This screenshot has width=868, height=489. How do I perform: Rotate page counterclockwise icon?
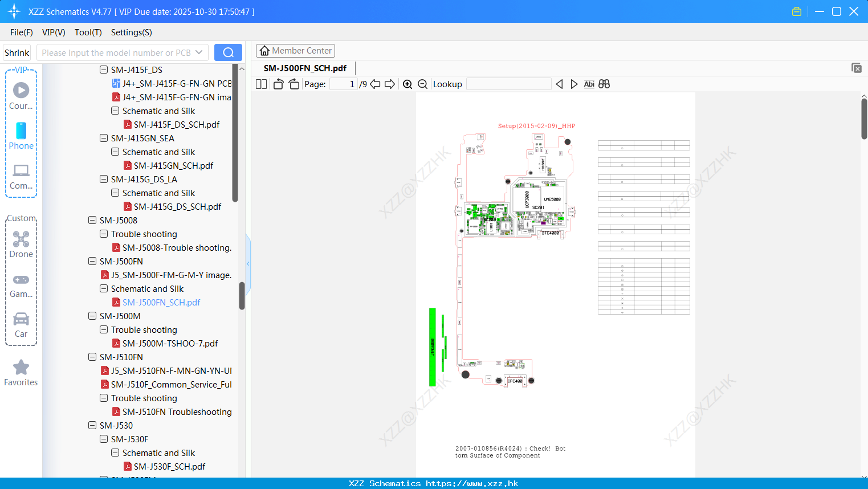point(278,84)
